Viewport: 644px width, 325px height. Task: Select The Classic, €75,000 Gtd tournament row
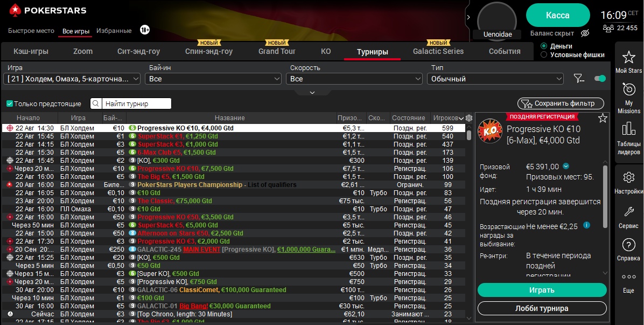(233, 201)
